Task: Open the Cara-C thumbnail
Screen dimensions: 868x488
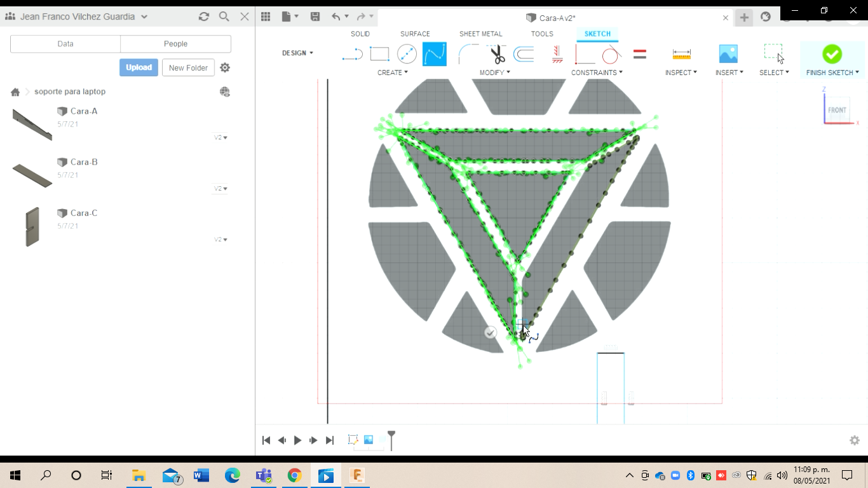Action: 32,226
